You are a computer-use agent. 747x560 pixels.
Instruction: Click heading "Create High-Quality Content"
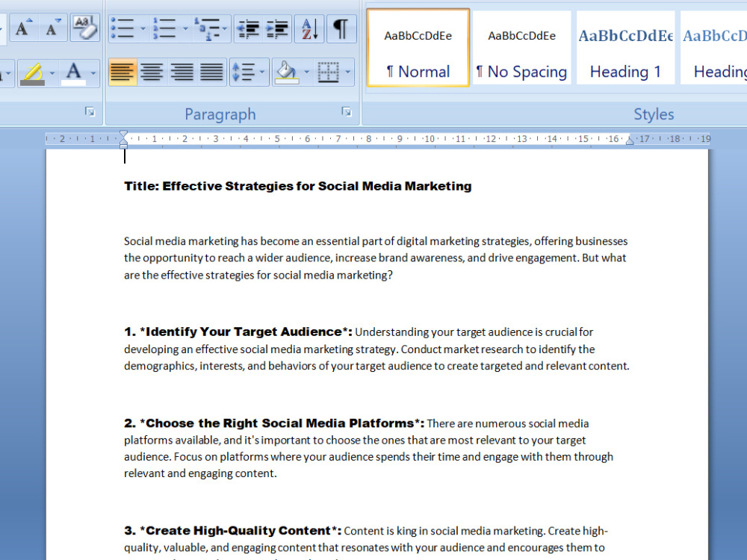238,530
